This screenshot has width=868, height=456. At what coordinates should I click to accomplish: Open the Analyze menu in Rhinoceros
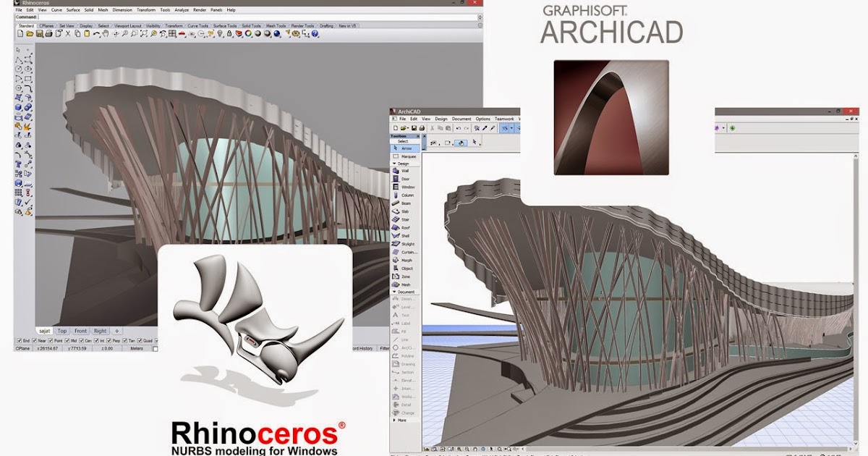point(182,10)
